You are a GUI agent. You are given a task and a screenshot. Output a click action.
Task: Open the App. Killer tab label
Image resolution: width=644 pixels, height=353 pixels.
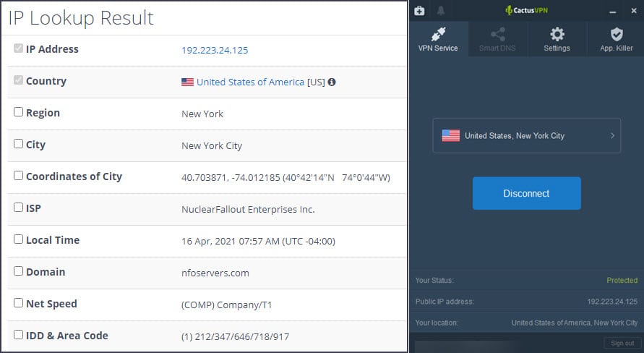click(617, 48)
